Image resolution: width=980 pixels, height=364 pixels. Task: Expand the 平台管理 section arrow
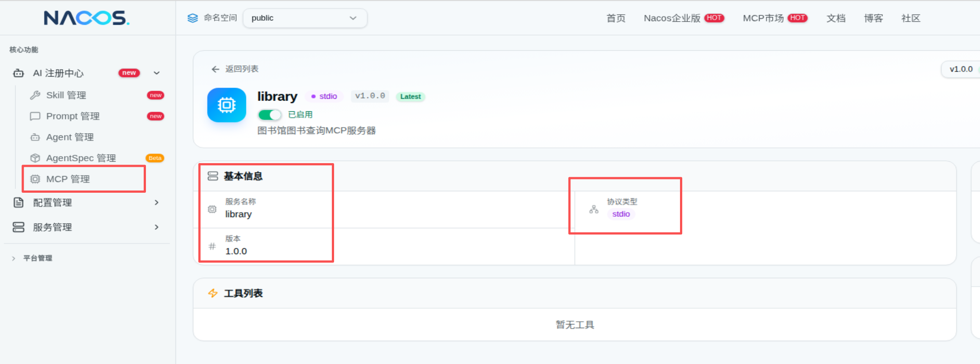click(13, 258)
